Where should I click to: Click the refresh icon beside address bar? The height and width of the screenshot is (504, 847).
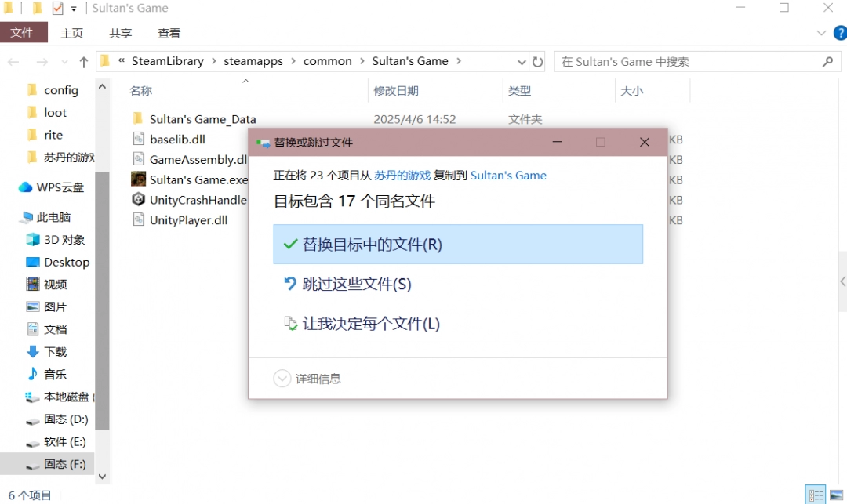(x=537, y=62)
